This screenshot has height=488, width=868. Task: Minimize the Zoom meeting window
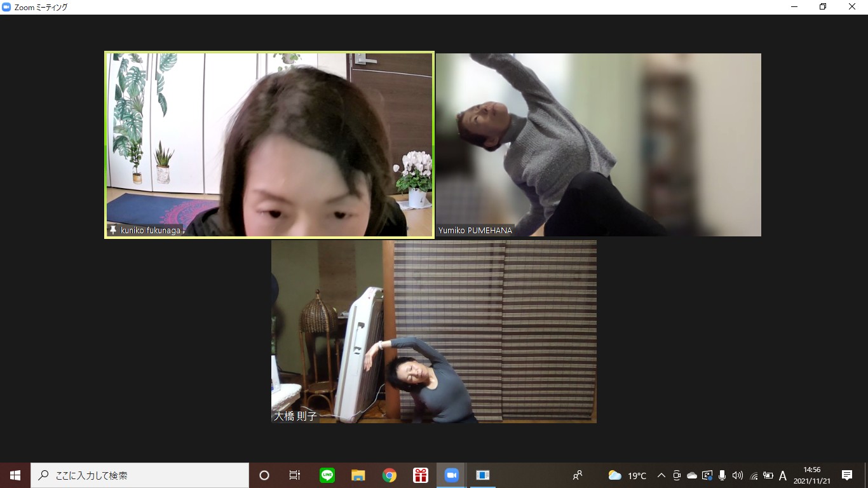click(x=794, y=7)
